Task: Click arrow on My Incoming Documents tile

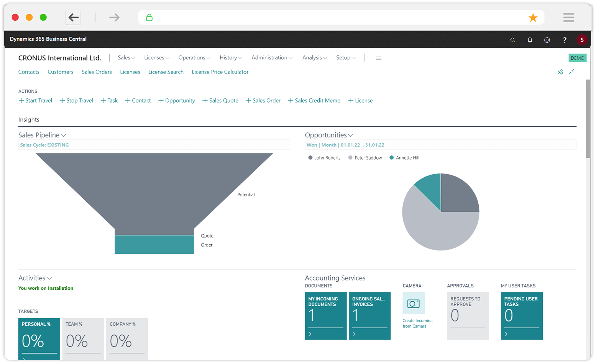Action: point(310,334)
